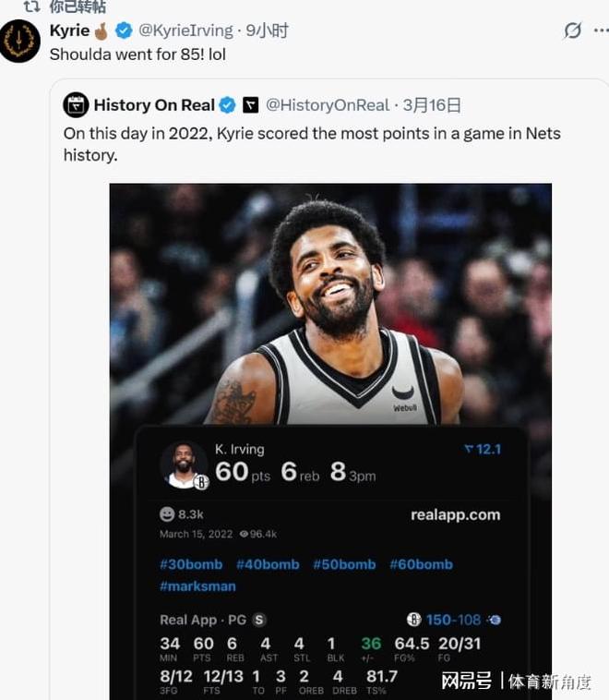Click the Grok icon beside the timestamp
This screenshot has width=609, height=700.
pyautogui.click(x=573, y=31)
